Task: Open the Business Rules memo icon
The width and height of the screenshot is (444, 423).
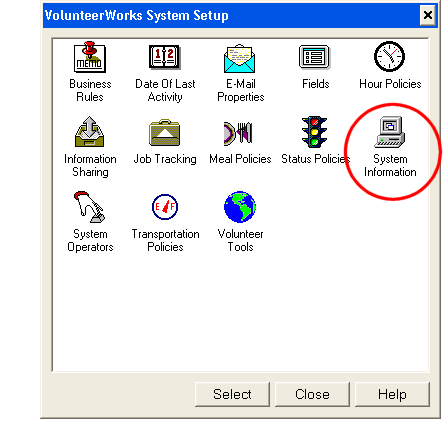Action: point(90,57)
